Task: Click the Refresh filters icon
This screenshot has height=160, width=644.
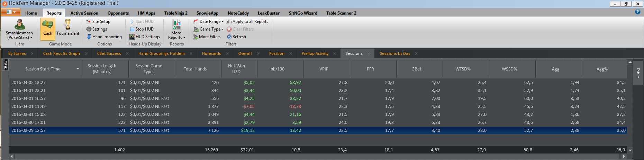Action: point(229,37)
